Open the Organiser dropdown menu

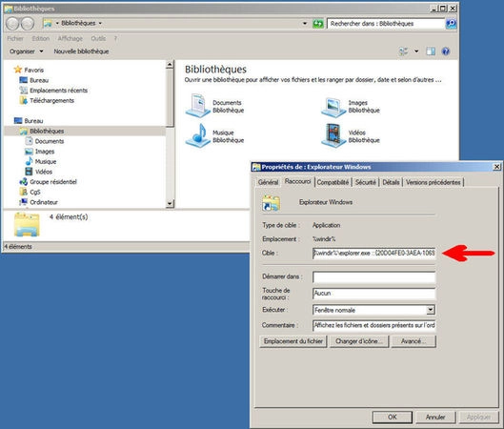pos(26,51)
